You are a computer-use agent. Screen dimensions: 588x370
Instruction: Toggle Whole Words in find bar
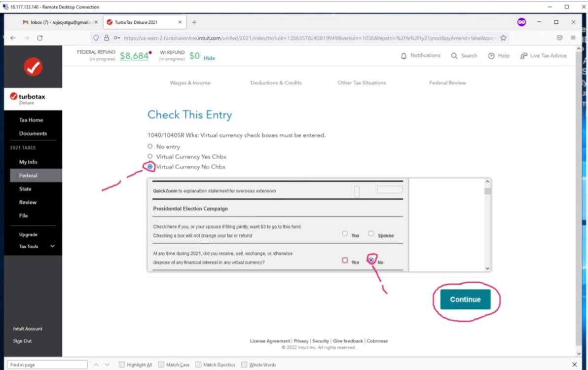pyautogui.click(x=244, y=365)
